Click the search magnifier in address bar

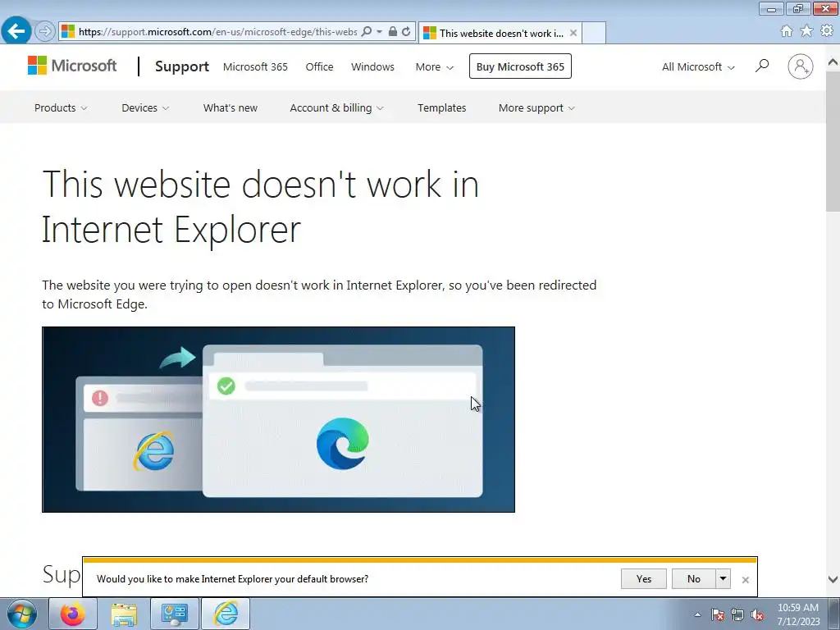coord(367,32)
